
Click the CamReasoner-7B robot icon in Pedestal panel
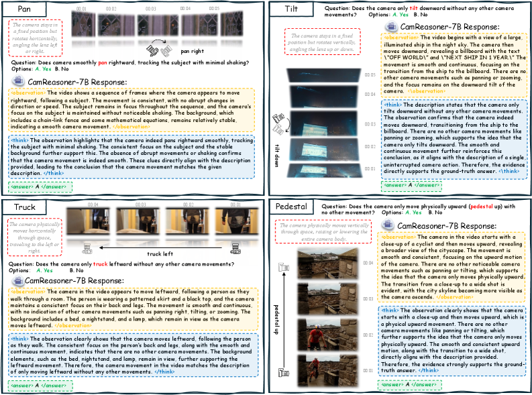click(388, 225)
